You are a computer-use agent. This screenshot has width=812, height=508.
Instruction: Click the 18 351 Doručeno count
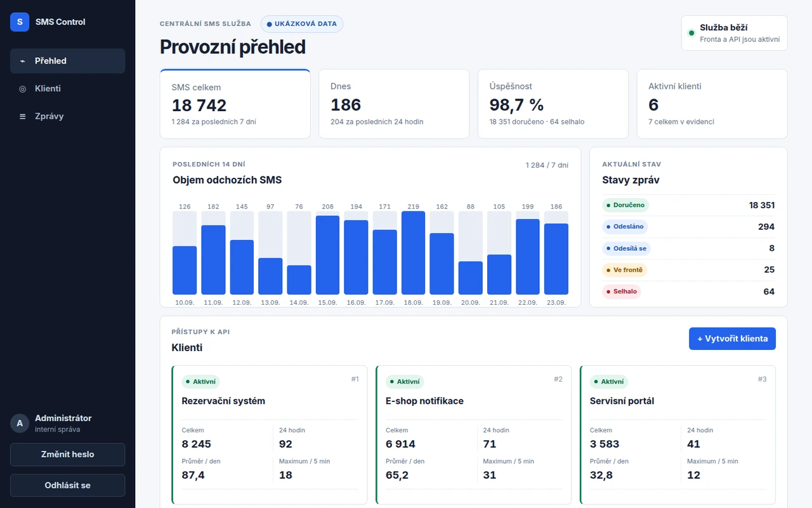tap(761, 205)
